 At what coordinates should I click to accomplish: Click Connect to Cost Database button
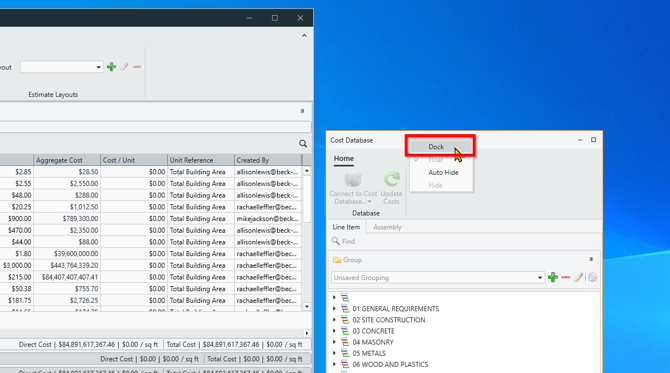click(353, 188)
